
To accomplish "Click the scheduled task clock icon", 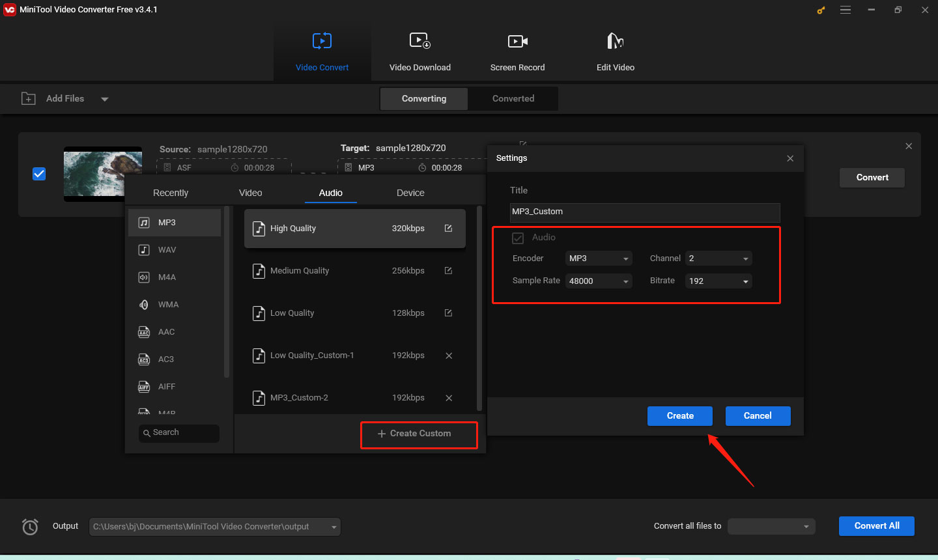I will [30, 526].
